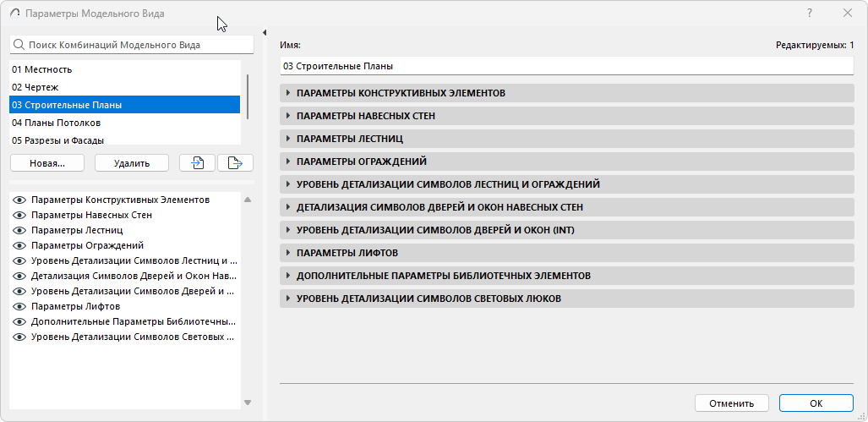The width and height of the screenshot is (868, 422).
Task: Toggle eye for Уровень Детализации Символов Световых
Action: pos(20,337)
